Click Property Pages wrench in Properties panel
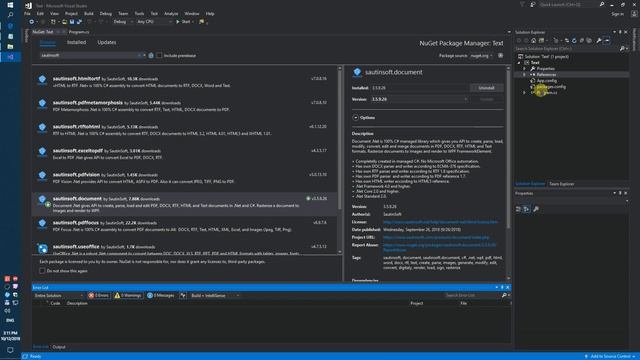This screenshot has height=360, width=640. [x=536, y=209]
